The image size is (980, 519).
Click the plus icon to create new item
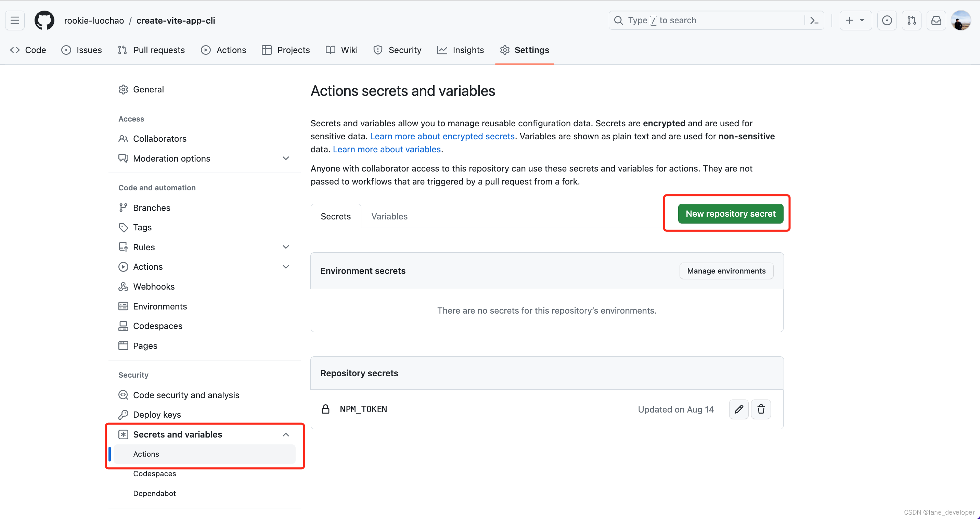pos(850,20)
